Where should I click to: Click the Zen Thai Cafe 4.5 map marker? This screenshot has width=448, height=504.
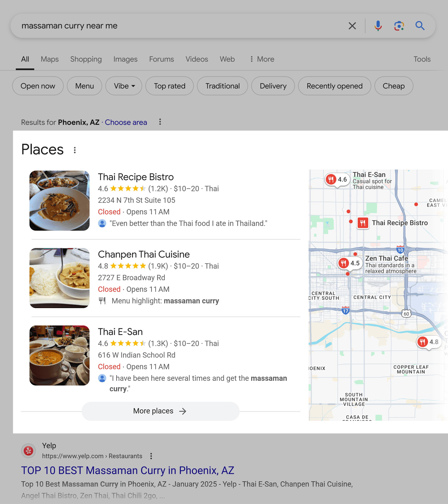[x=350, y=263]
